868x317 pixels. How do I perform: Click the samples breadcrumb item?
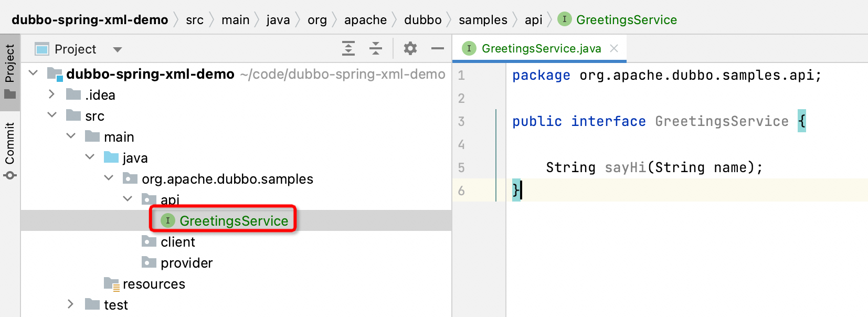[482, 20]
